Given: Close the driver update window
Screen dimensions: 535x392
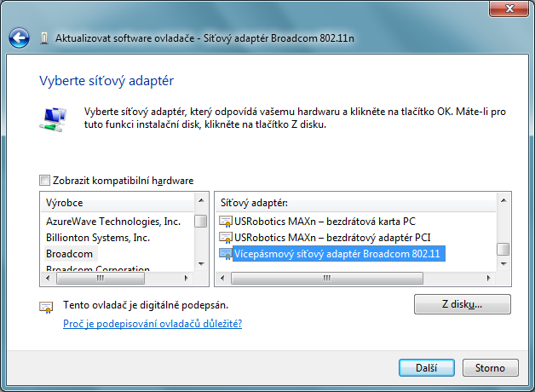Looking at the screenshot, I should pyautogui.click(x=509, y=9).
